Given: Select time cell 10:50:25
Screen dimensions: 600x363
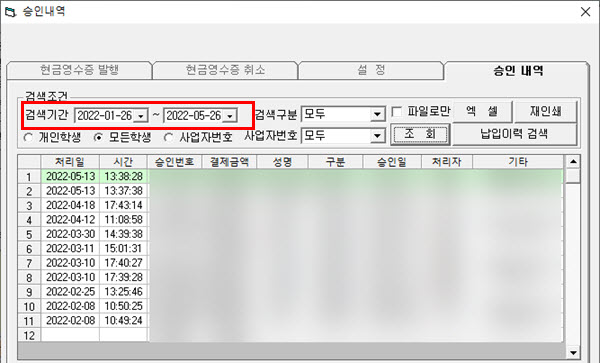Looking at the screenshot, I should pyautogui.click(x=123, y=306).
